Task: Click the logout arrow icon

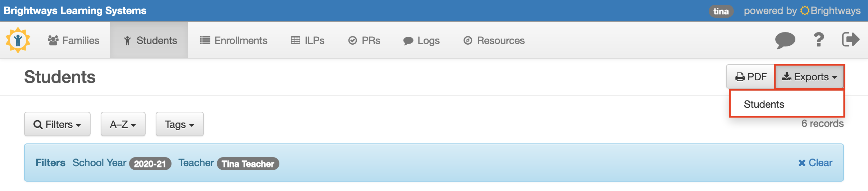Action: [851, 39]
